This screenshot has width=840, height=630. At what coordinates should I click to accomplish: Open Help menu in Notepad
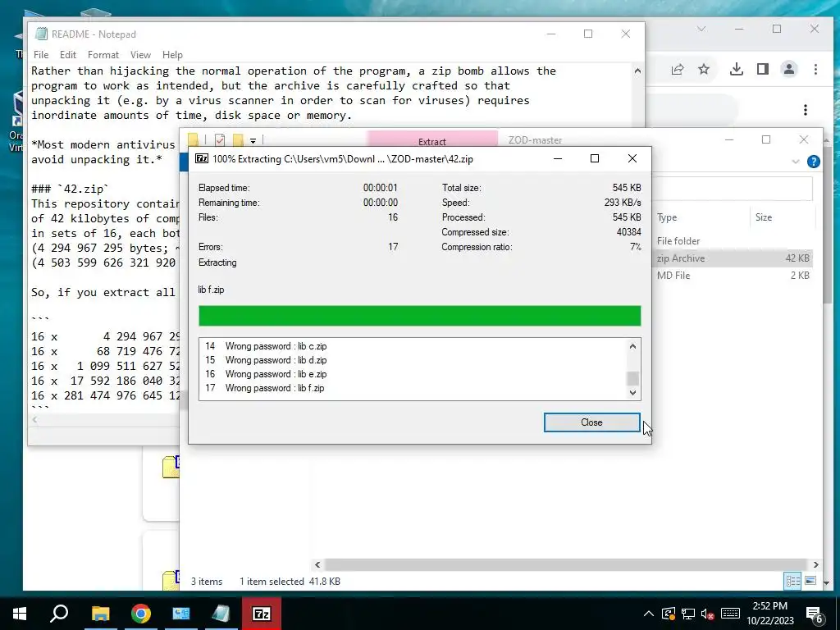172,55
